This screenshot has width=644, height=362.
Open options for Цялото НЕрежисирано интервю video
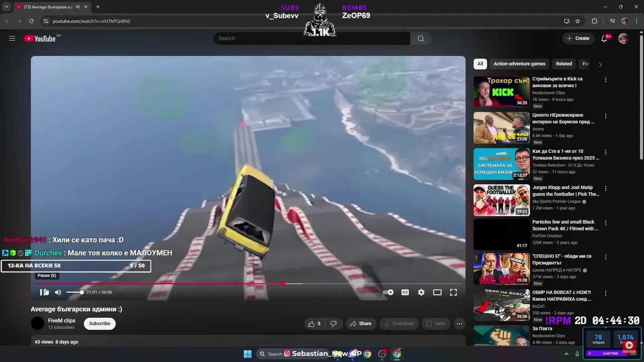(606, 116)
